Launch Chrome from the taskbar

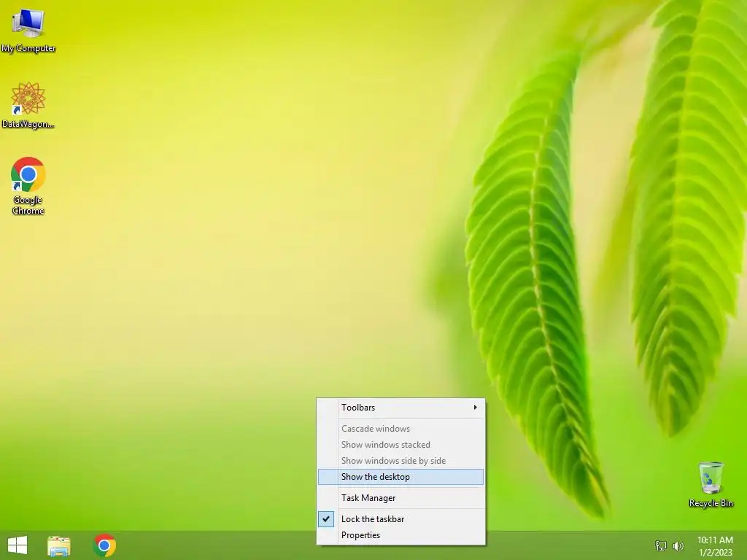pyautogui.click(x=105, y=545)
